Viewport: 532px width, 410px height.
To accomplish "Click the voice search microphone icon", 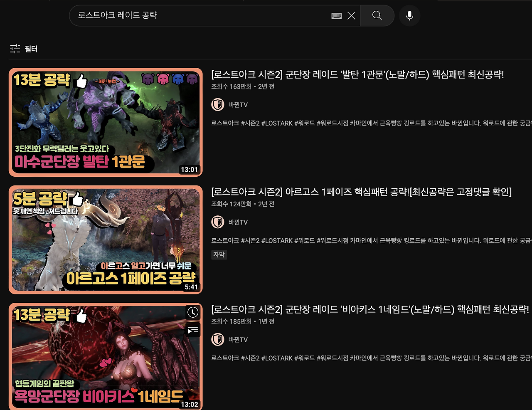I will [x=409, y=15].
